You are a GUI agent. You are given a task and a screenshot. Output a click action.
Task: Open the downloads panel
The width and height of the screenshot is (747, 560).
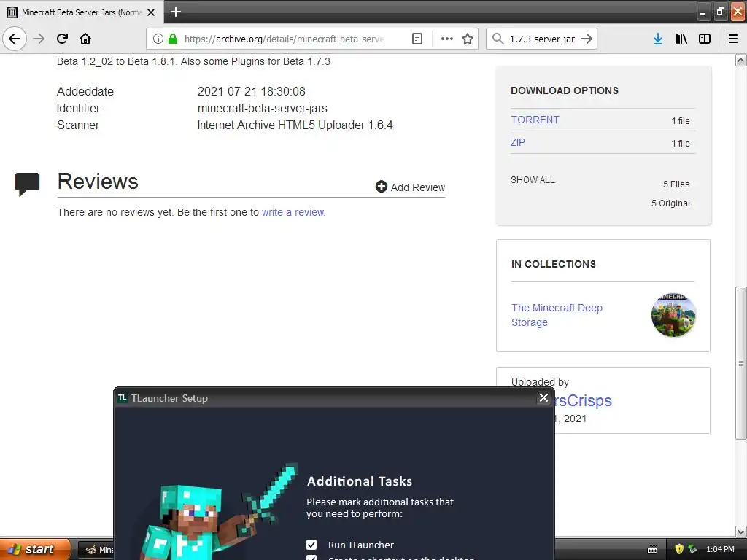point(658,39)
